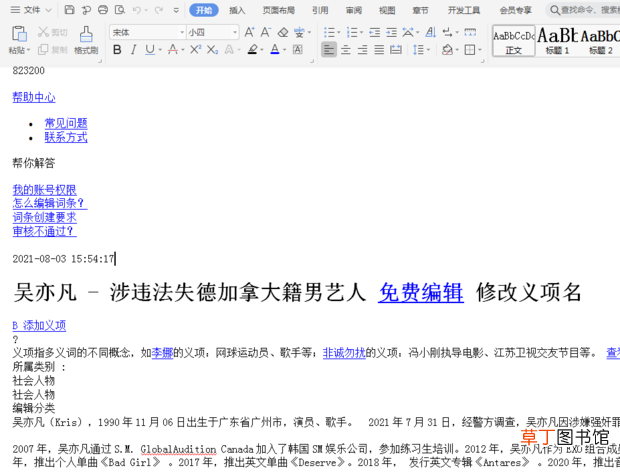Click the distributed alignment icon

point(396,49)
